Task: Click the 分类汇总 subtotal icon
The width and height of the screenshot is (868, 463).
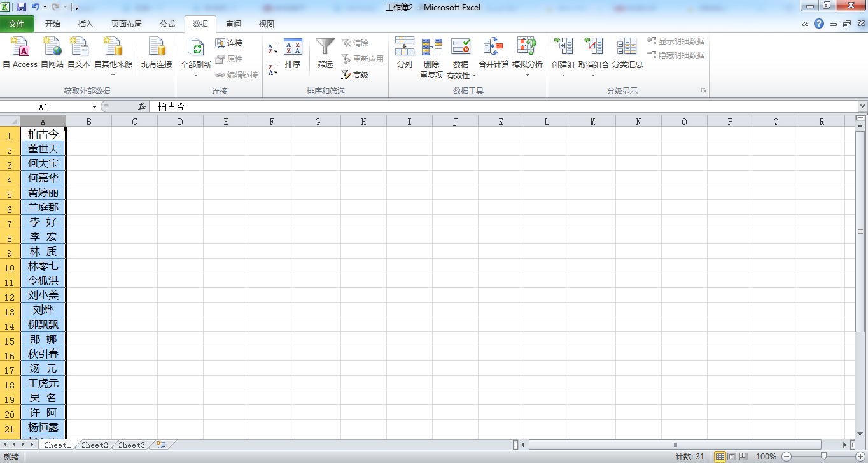Action: click(x=627, y=54)
